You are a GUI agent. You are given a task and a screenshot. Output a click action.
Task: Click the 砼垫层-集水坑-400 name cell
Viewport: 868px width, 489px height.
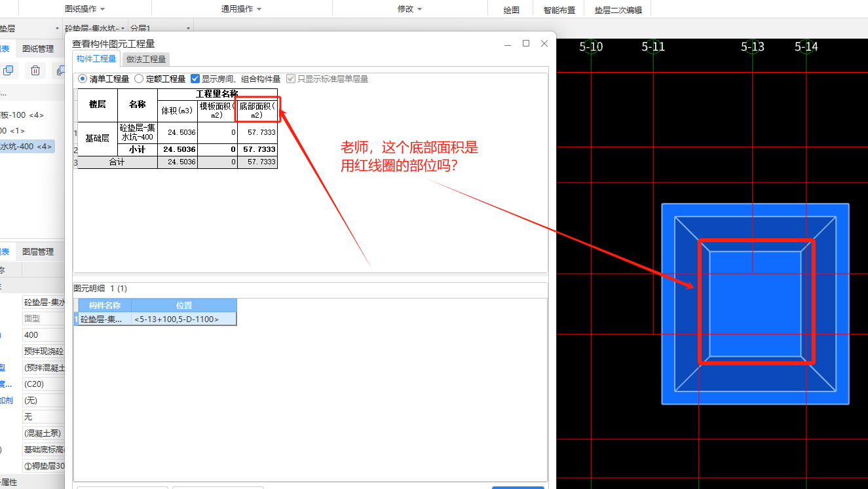[x=138, y=132]
